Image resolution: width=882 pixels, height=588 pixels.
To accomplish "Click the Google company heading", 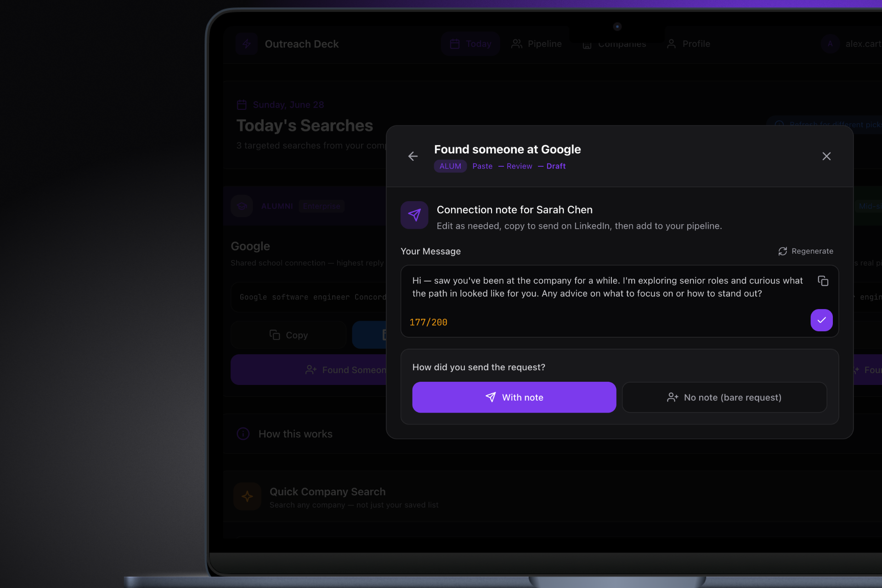I will point(250,246).
